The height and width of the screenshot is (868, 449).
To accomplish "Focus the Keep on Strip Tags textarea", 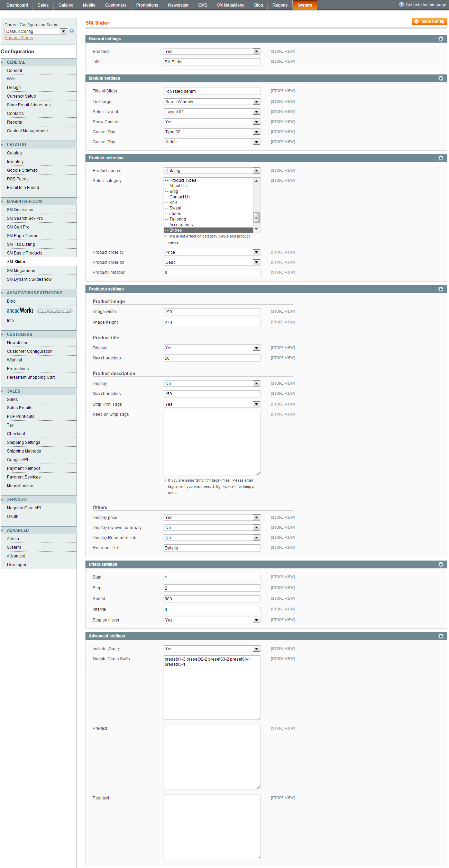I will point(212,443).
